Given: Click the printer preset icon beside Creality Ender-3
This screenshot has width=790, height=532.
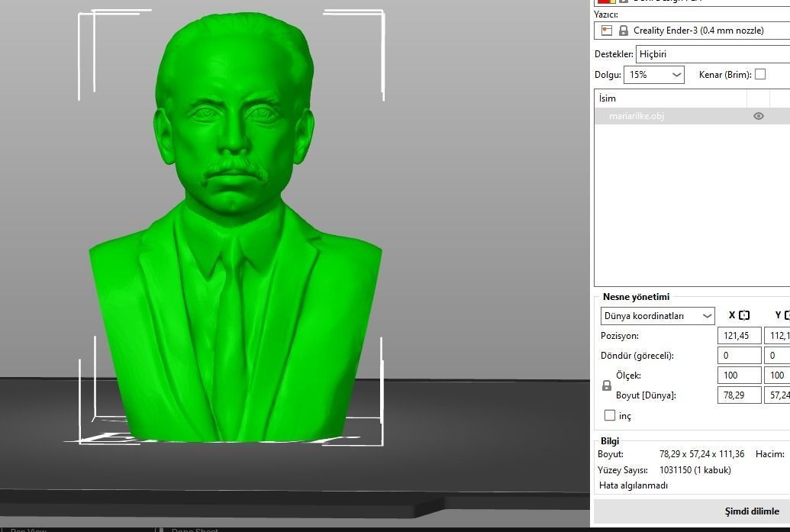Looking at the screenshot, I should pyautogui.click(x=607, y=31).
